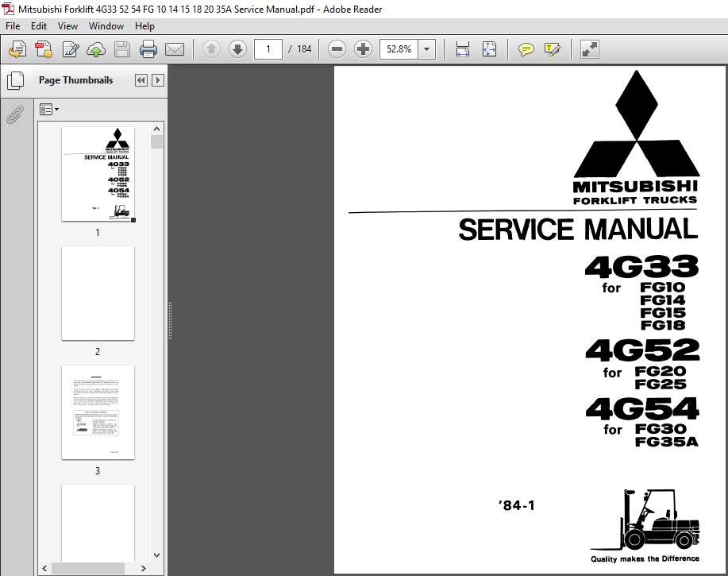Click the Save floppy disk icon

122,49
